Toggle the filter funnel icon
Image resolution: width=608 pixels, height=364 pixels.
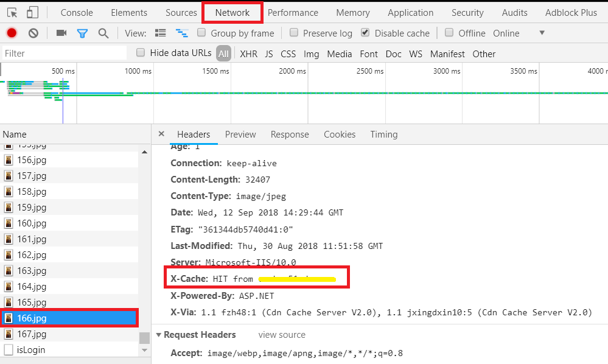82,33
